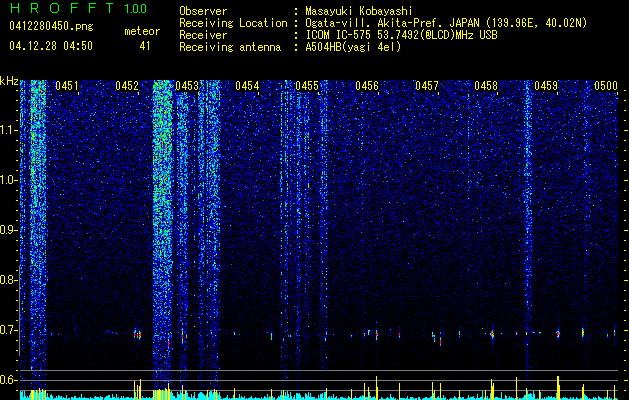
Task: Click the 1.1 frequency axis label
Action: point(8,130)
